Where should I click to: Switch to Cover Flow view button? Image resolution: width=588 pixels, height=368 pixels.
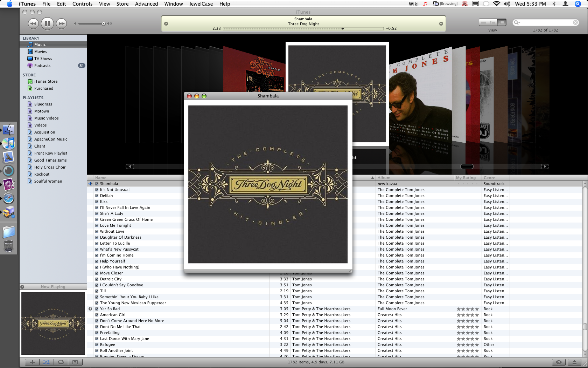(502, 22)
